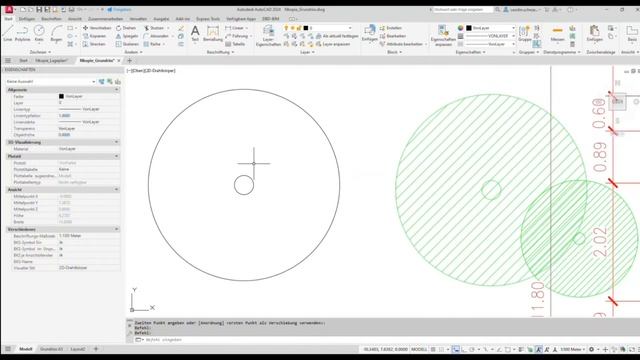Collapse the Verschiedenes properties section

116,229
